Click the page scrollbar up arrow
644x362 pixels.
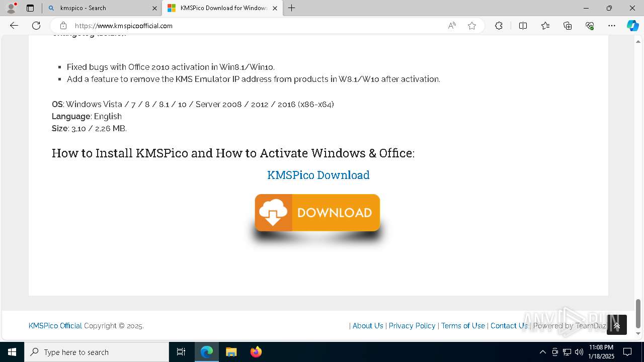(638, 41)
